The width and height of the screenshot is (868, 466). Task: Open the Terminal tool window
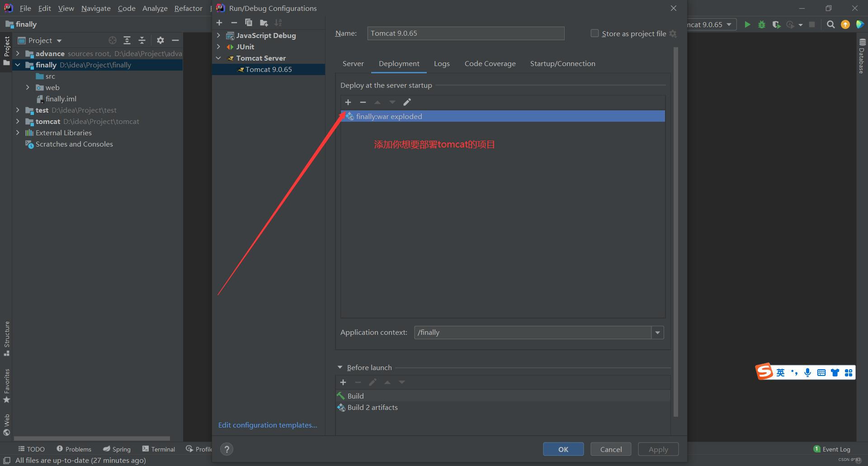point(159,449)
